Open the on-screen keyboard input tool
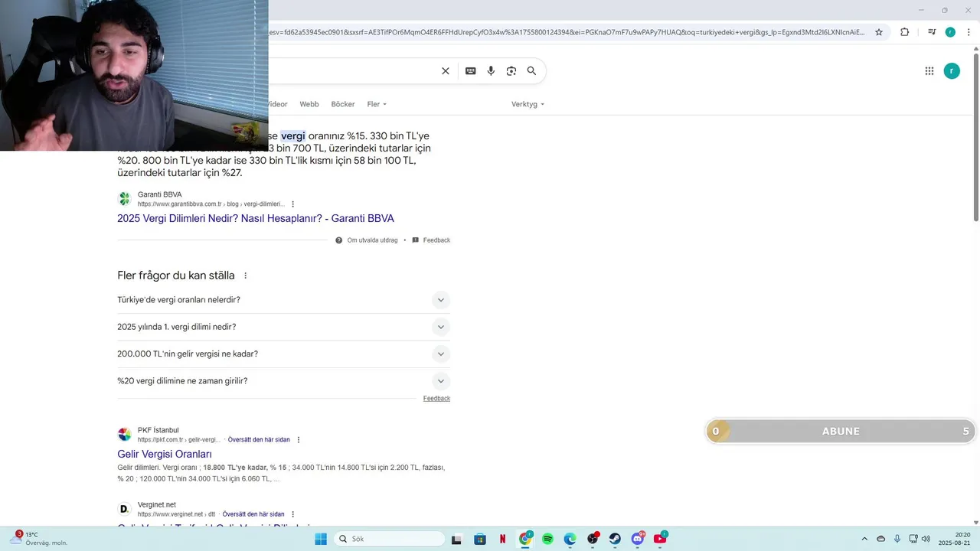The width and height of the screenshot is (980, 551). pos(471,71)
